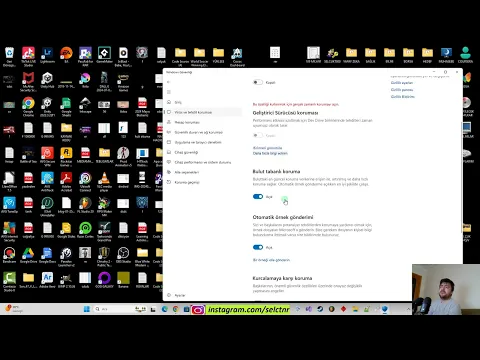
Task: Click the taskbar search box
Action: click(x=120, y=309)
